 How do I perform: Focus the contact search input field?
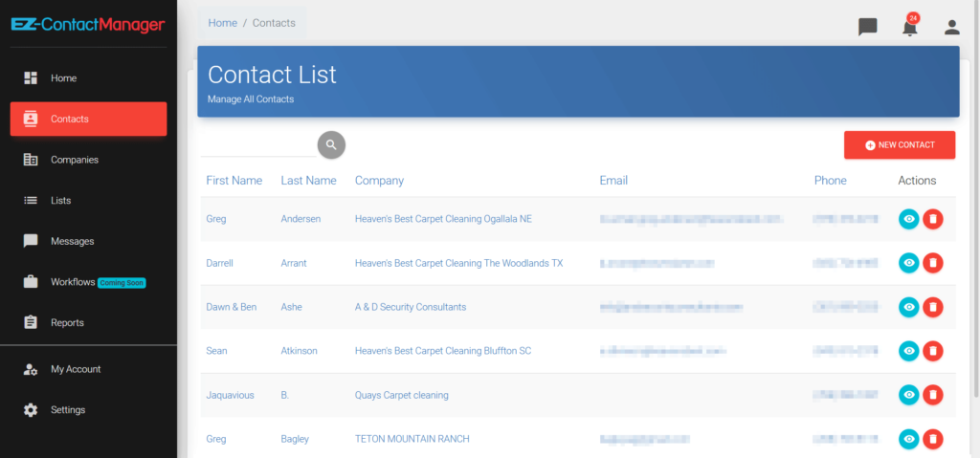[x=258, y=145]
